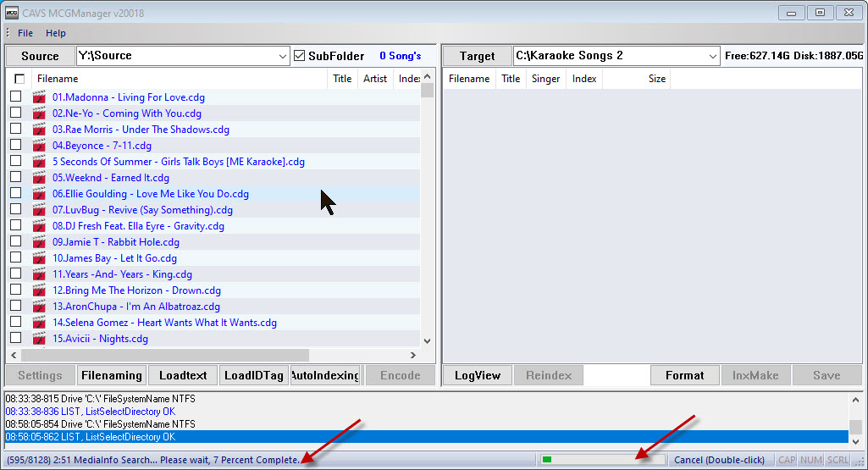The height and width of the screenshot is (470, 868).
Task: Click the log panel vertical scrollbar thumb
Action: 856,427
